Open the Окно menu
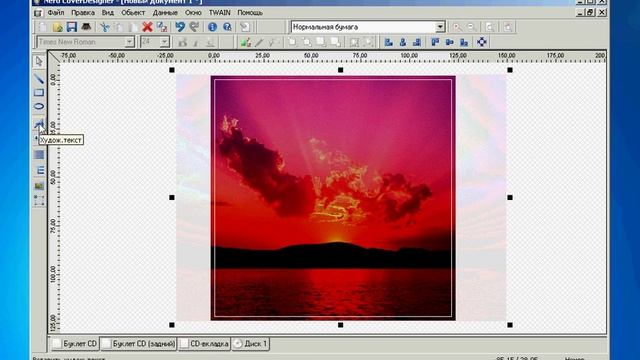 click(x=193, y=13)
